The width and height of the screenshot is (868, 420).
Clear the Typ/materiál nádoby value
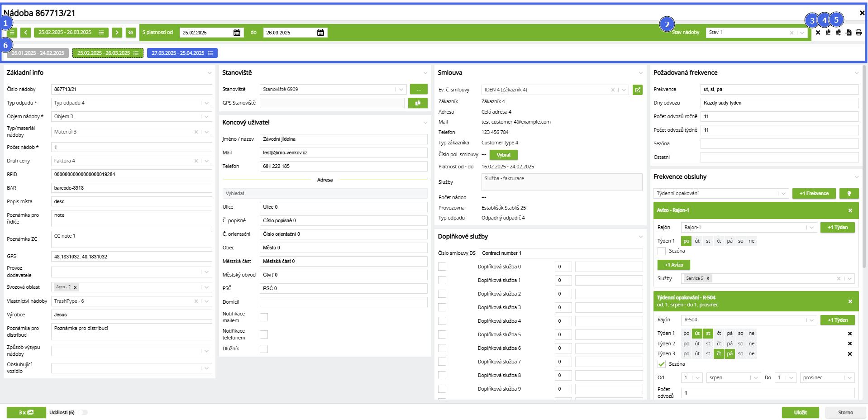196,132
